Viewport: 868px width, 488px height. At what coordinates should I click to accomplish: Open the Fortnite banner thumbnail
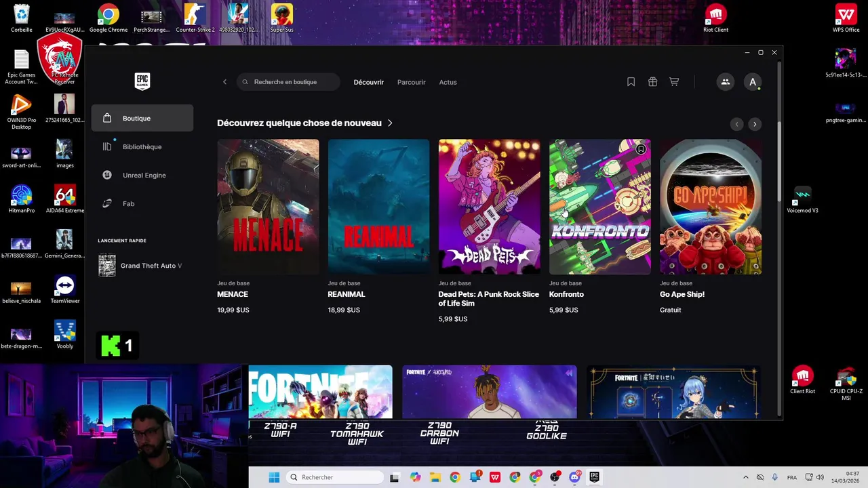(320, 392)
